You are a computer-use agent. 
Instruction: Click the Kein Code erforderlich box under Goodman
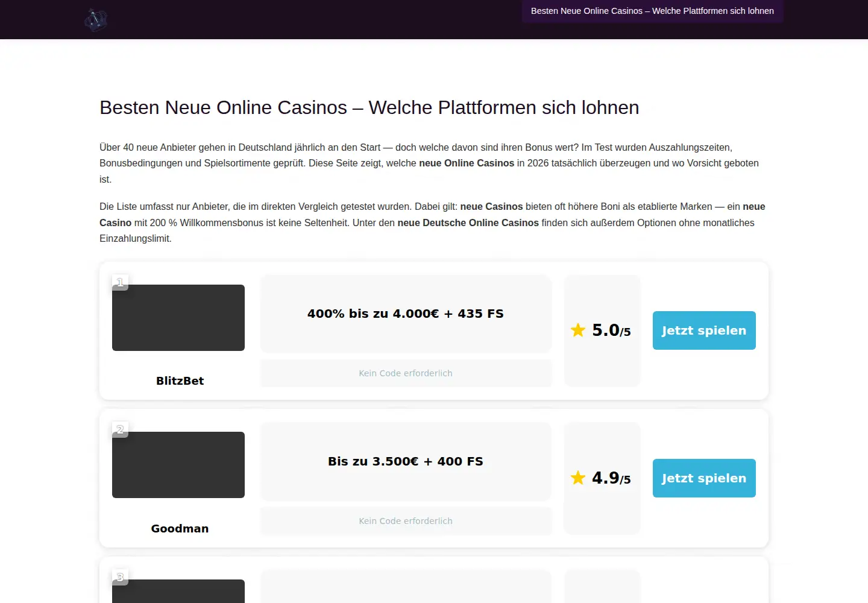[406, 521]
